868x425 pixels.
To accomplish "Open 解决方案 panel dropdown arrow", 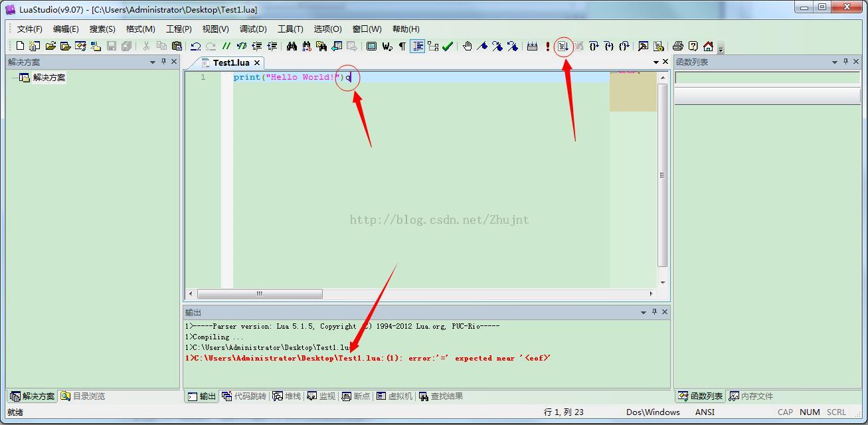I will tap(153, 62).
